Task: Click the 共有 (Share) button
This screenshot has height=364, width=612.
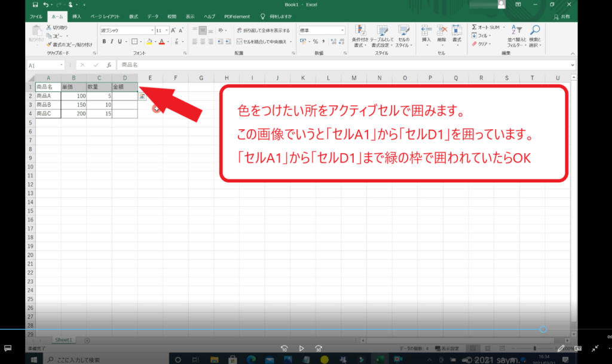Action: pos(561,17)
